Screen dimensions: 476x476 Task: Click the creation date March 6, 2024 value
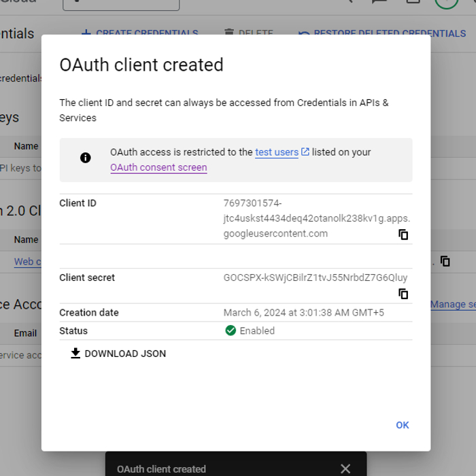pos(303,312)
